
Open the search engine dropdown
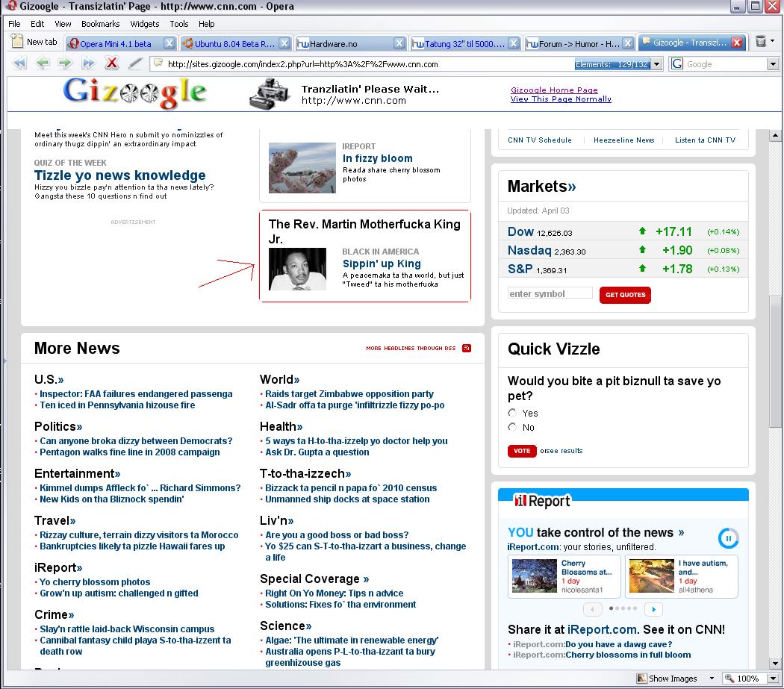(773, 64)
